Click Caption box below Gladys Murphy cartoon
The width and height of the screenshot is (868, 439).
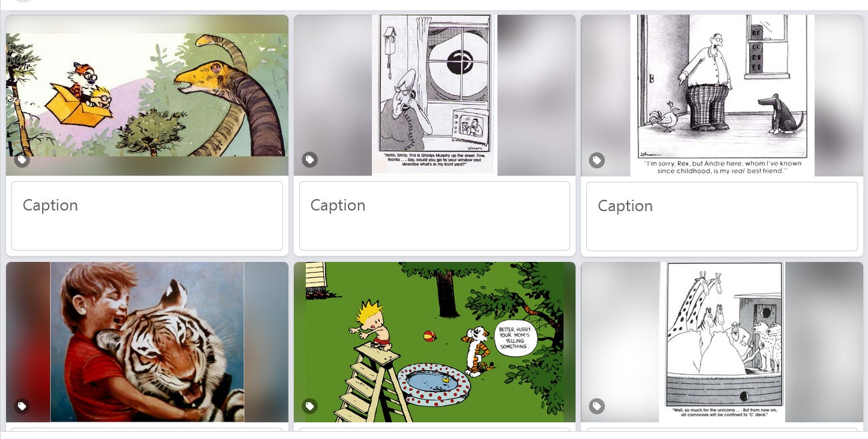pyautogui.click(x=435, y=216)
